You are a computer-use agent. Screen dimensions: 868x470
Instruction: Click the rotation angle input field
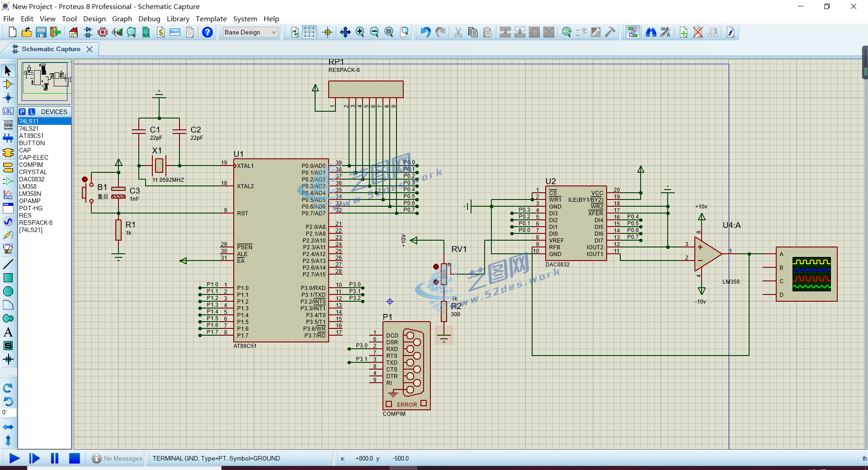click(x=9, y=412)
